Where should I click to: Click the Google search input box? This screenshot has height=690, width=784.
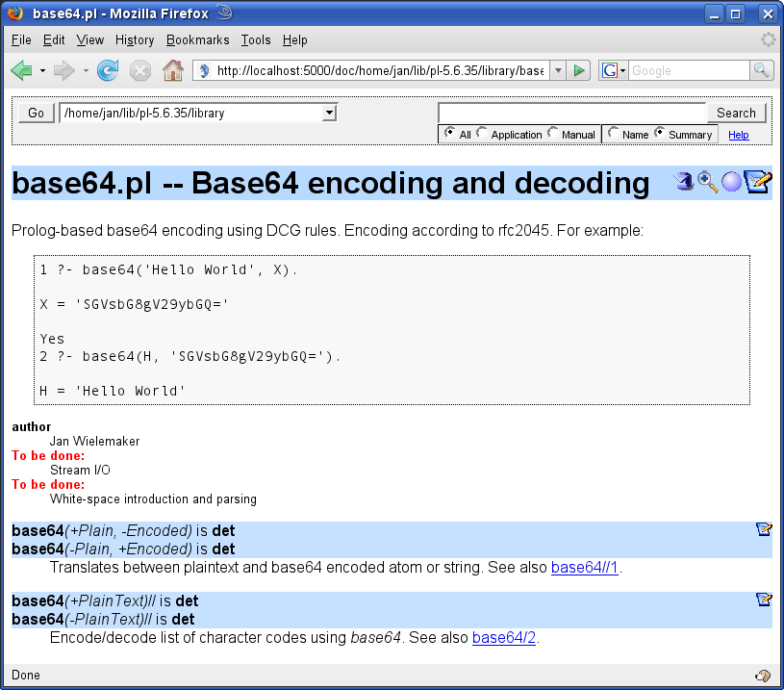pos(689,70)
